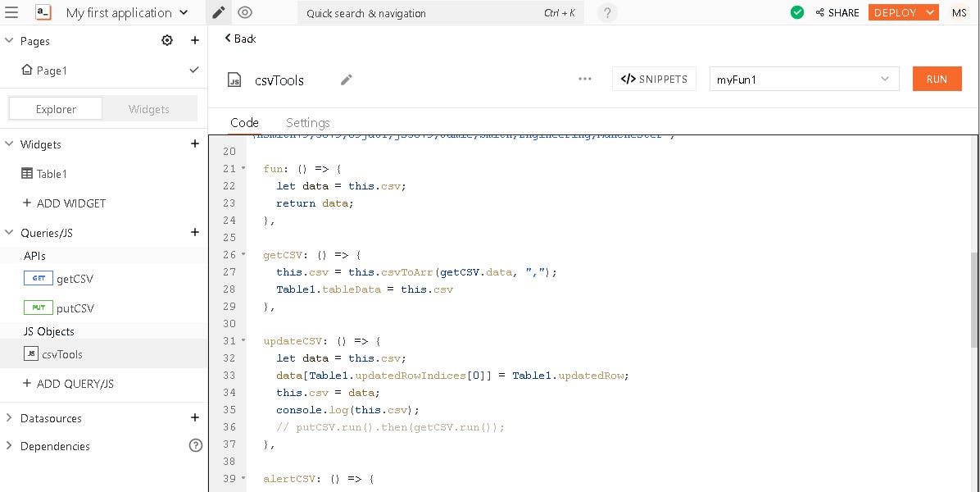Open the help question mark icon

tap(606, 12)
